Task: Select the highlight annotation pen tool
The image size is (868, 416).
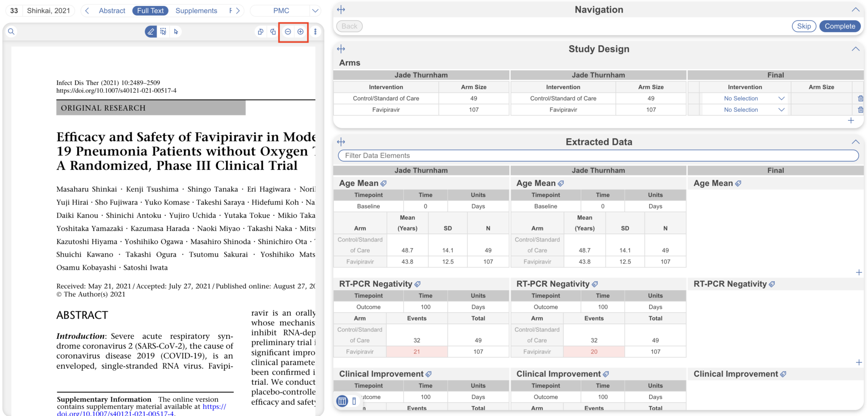Action: (150, 31)
